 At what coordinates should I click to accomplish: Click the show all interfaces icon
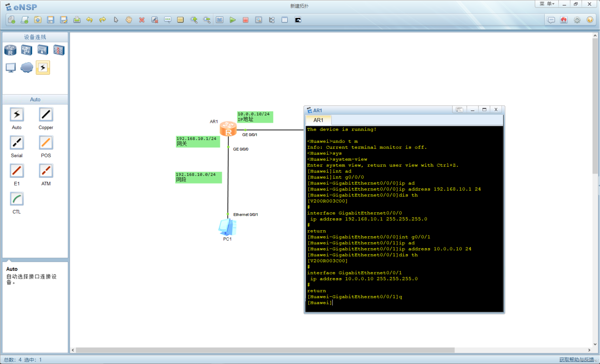[x=272, y=20]
